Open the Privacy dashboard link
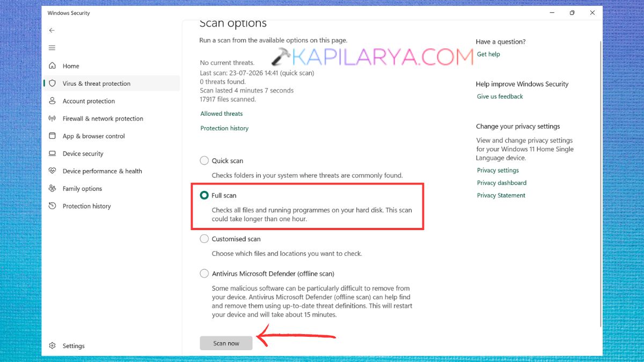644x362 pixels. coord(502,183)
